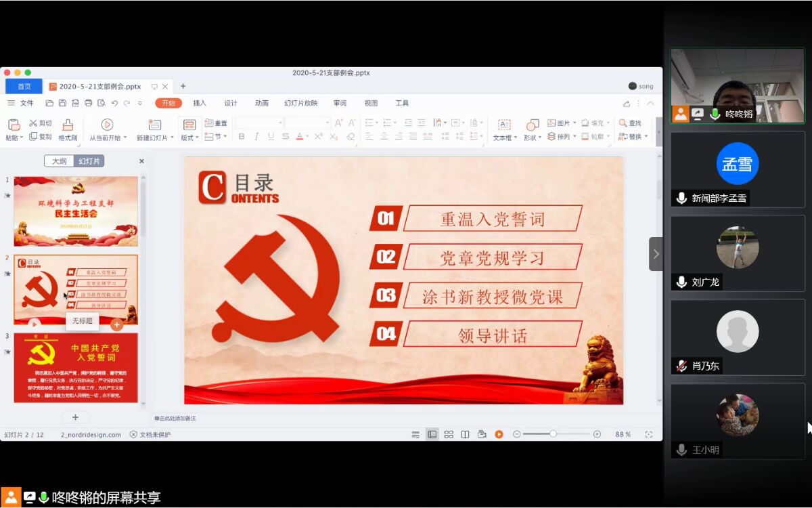Click zoom in plus button
812x508 pixels.
(x=597, y=434)
